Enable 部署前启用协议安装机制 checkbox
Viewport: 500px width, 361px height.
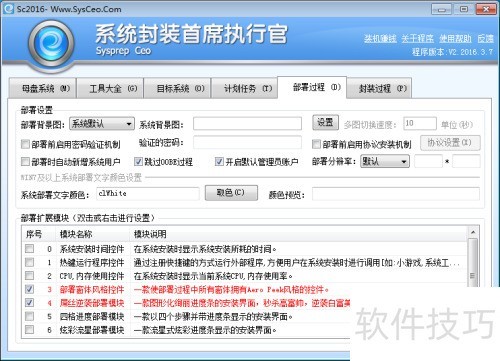(316, 144)
